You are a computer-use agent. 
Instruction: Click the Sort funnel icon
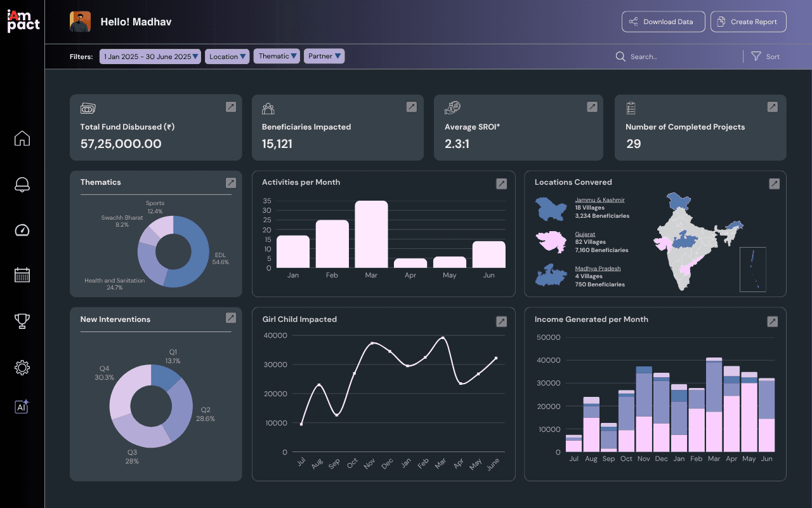756,57
